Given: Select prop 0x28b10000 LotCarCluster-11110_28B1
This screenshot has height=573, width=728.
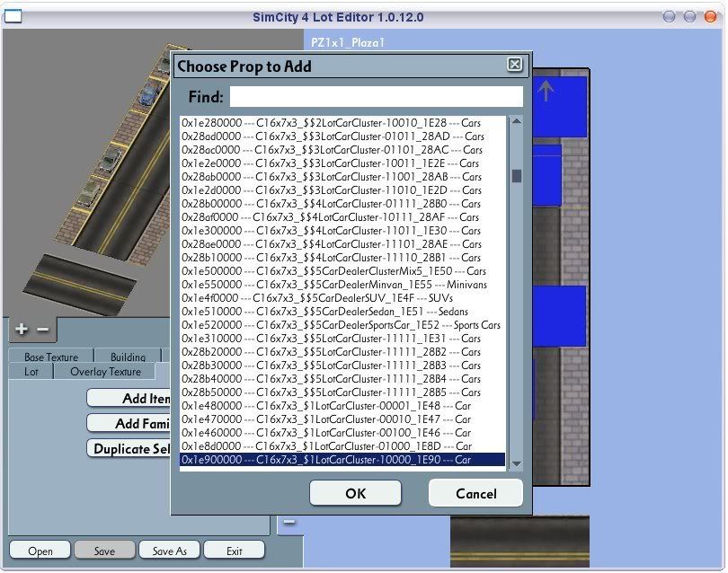Looking at the screenshot, I should click(342, 258).
